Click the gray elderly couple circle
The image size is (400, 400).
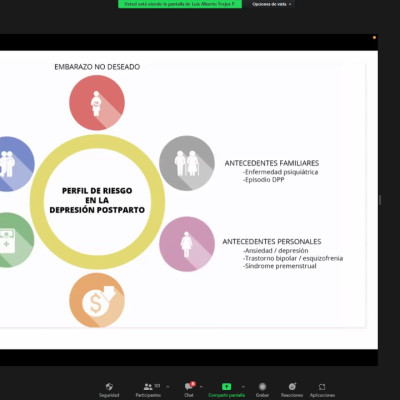pos(187,163)
